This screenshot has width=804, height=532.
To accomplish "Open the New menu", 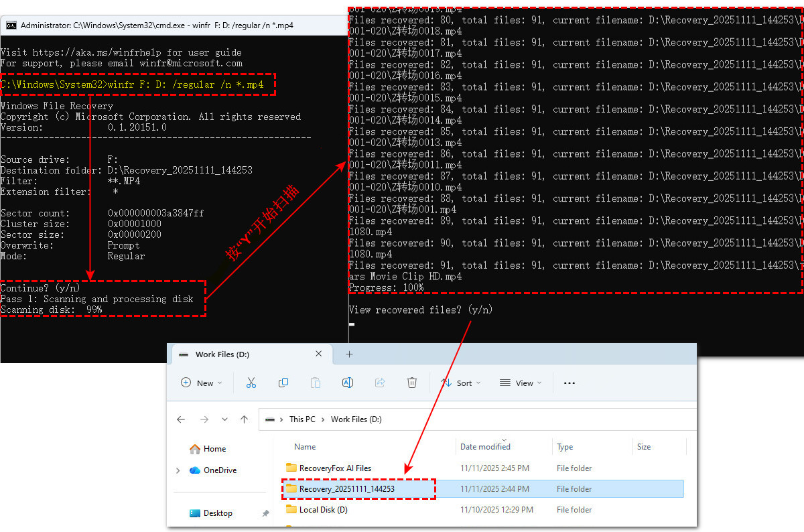I will pyautogui.click(x=201, y=383).
